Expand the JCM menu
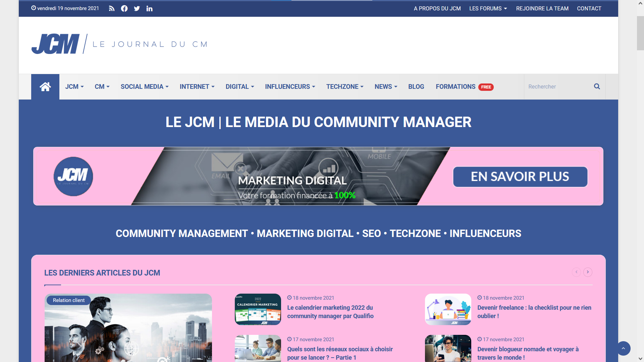The width and height of the screenshot is (644, 362). click(x=74, y=86)
